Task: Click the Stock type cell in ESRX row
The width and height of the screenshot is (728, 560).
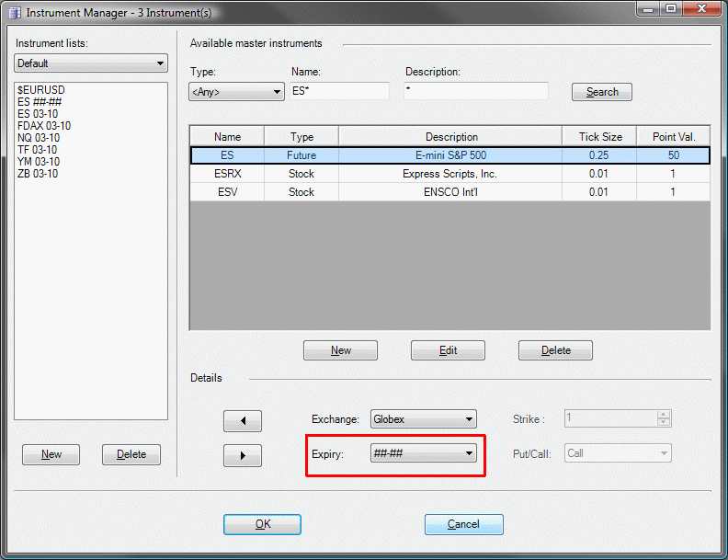Action: coord(301,174)
